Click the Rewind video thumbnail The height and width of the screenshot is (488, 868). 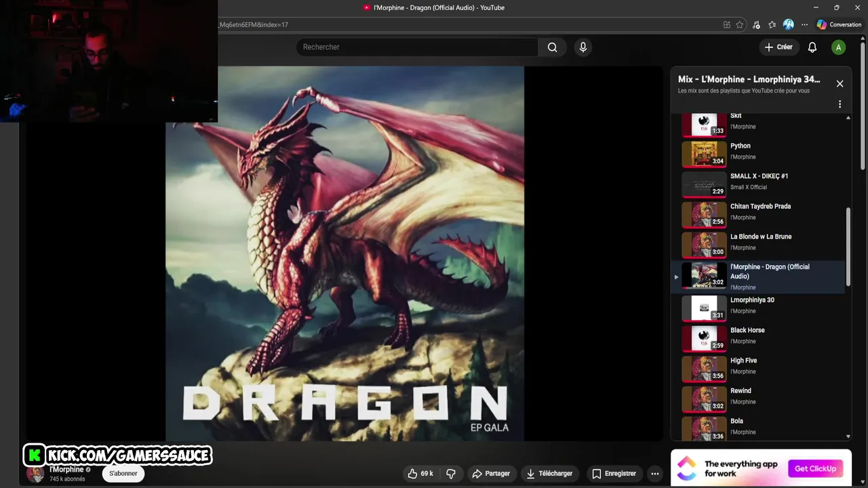704,399
